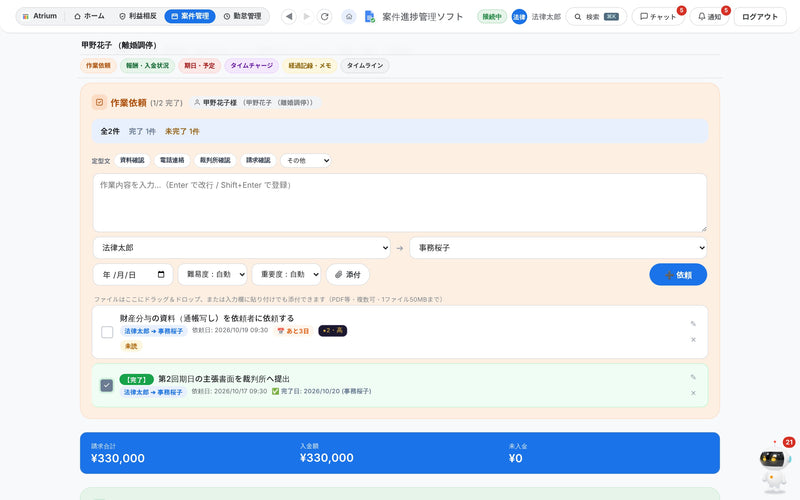Insert the 資料確認 template phrase
This screenshot has width=800, height=500.
(132, 160)
